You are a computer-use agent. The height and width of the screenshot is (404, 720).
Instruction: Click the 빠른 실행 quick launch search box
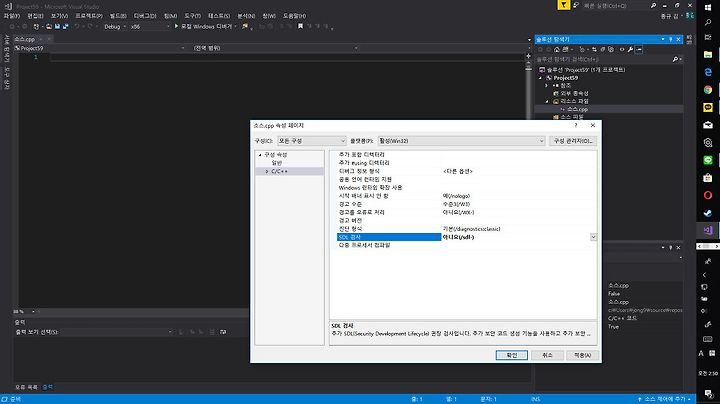pyautogui.click(x=619, y=6)
